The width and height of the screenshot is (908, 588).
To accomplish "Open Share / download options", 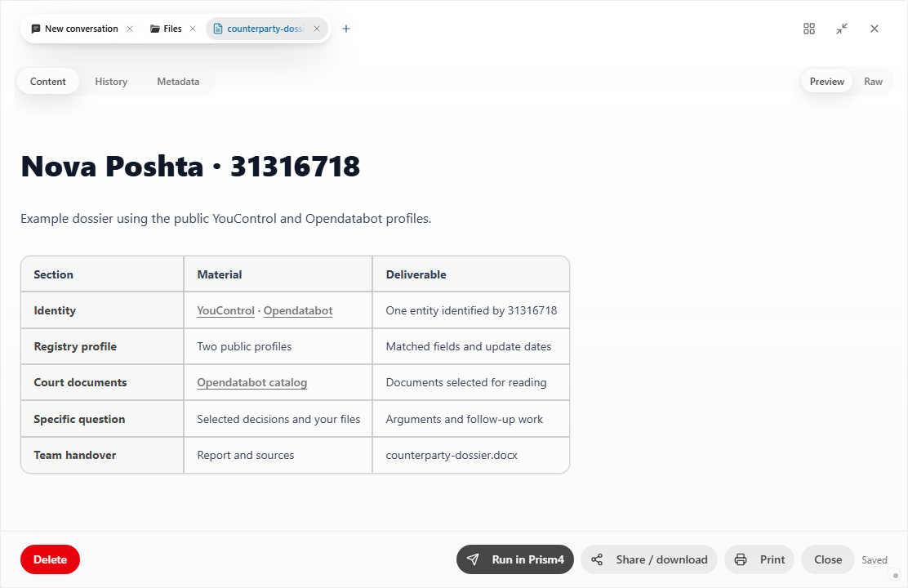I will click(649, 559).
